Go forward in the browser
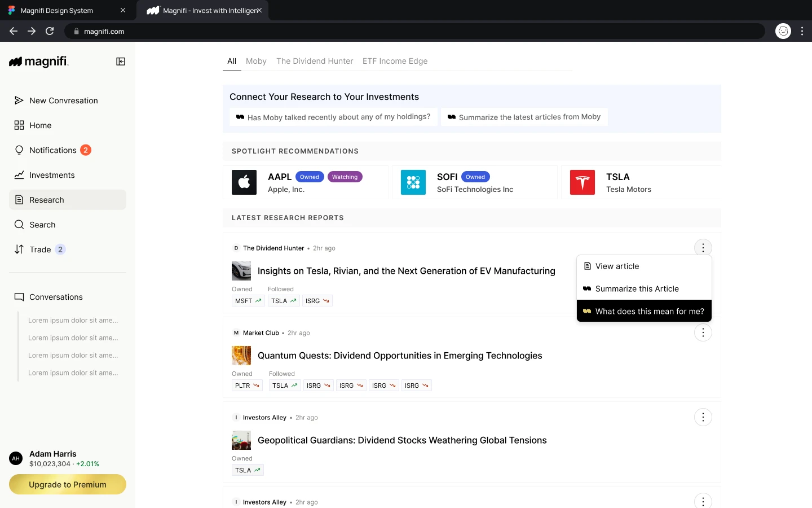The width and height of the screenshot is (812, 508). point(32,31)
